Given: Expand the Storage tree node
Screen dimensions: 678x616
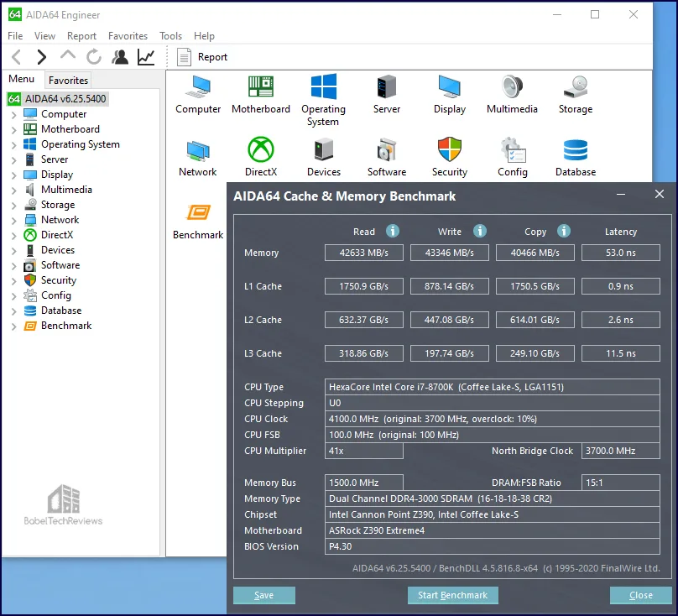Looking at the screenshot, I should click(13, 206).
